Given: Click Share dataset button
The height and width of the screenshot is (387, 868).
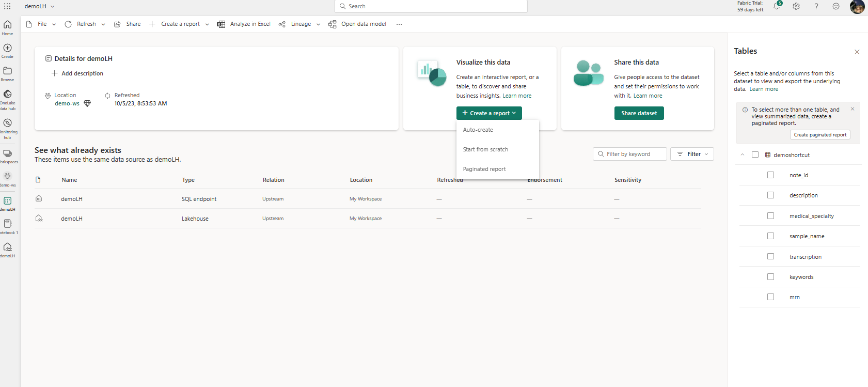Looking at the screenshot, I should click(639, 113).
